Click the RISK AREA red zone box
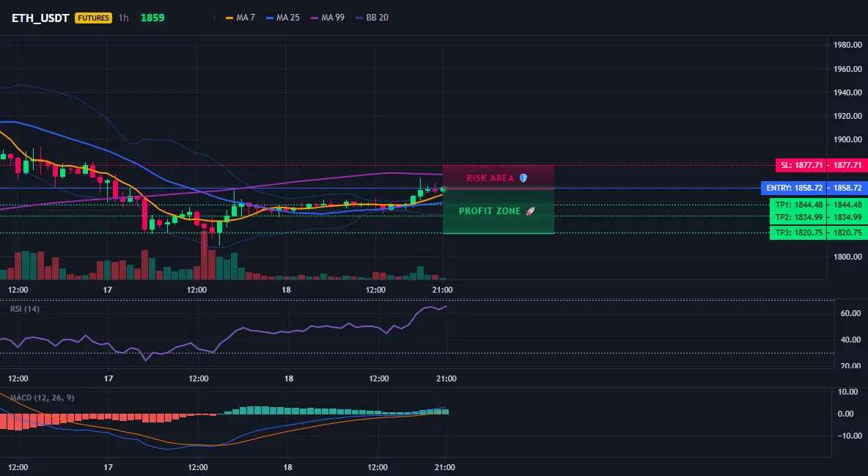This screenshot has height=476, width=868. tap(499, 177)
